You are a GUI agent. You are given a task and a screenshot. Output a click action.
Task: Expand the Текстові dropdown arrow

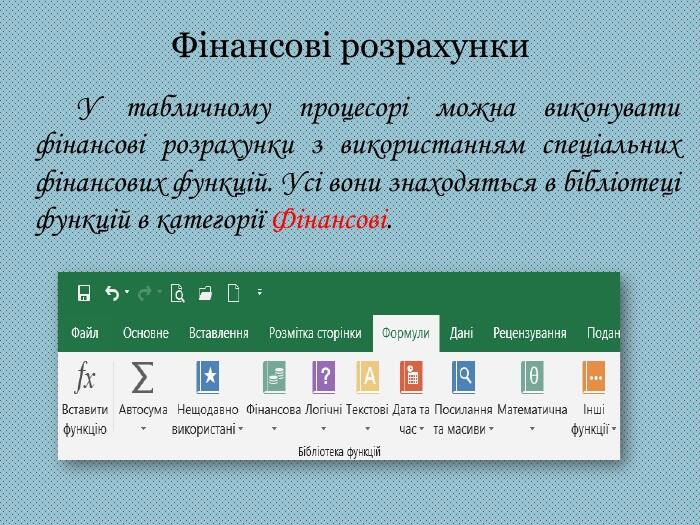tap(367, 429)
